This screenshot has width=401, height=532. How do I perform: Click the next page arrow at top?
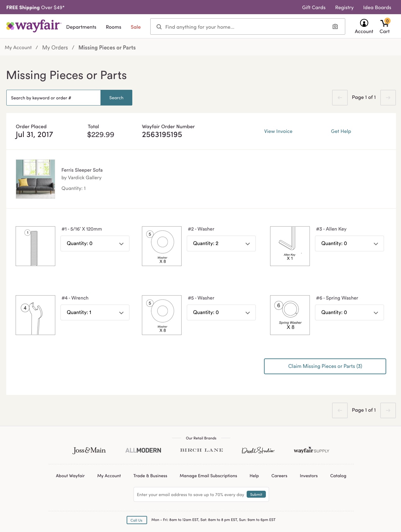pyautogui.click(x=388, y=98)
